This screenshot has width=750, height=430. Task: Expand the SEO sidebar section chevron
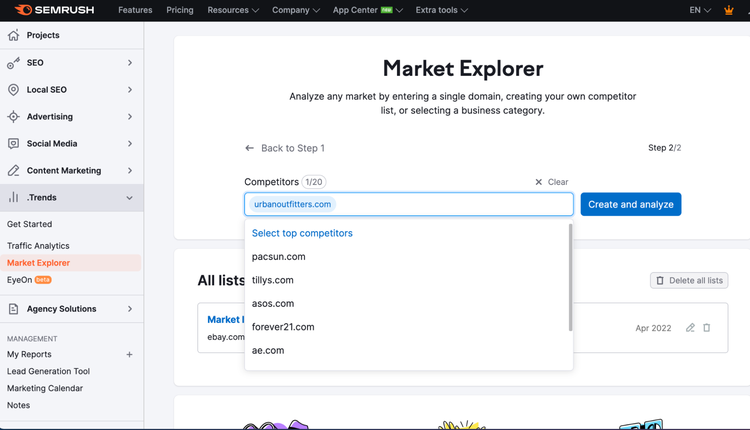click(130, 63)
